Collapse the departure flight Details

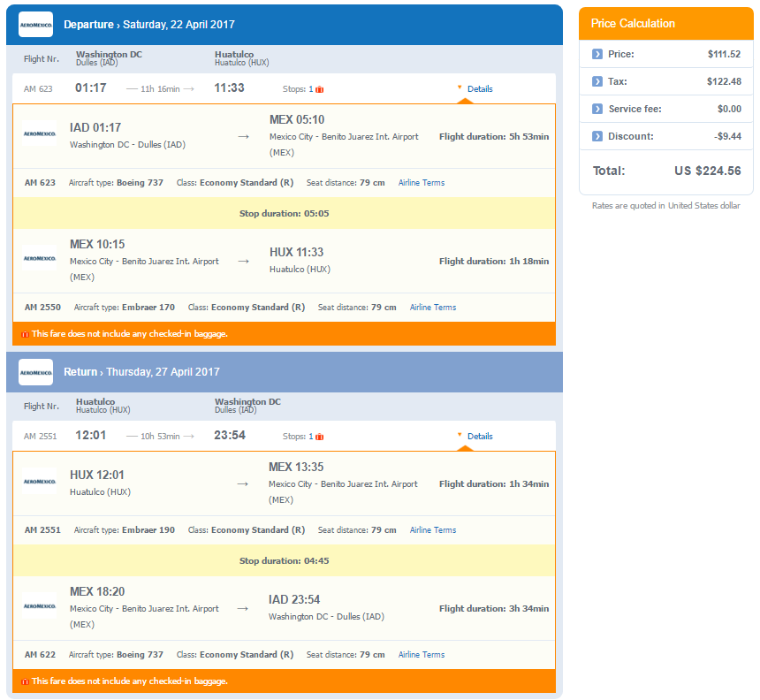click(x=480, y=88)
